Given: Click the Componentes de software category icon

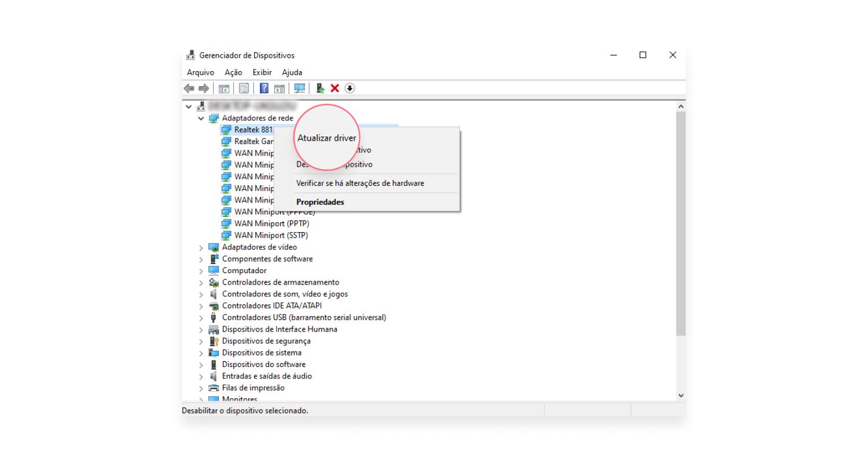Looking at the screenshot, I should (x=214, y=259).
